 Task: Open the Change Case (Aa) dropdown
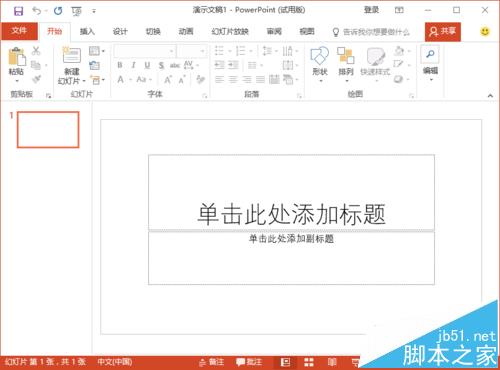[144, 80]
